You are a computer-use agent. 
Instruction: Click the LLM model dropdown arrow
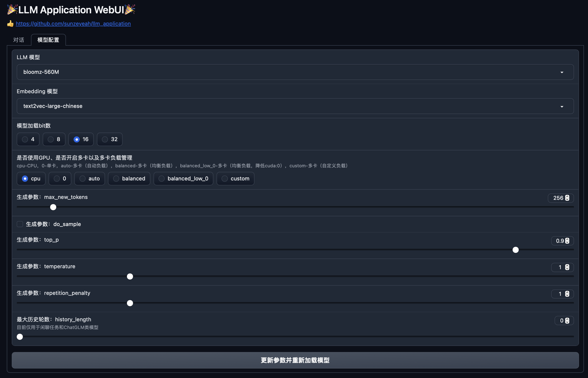tap(562, 72)
